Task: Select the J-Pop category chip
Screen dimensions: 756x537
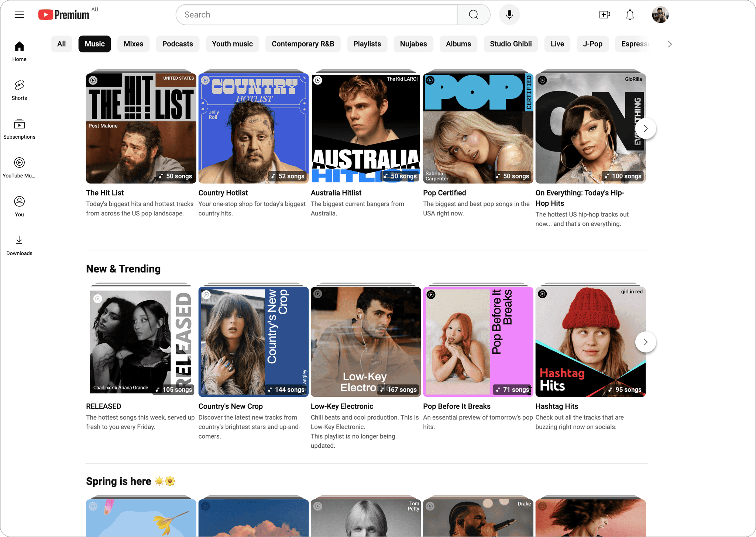Action: pyautogui.click(x=592, y=44)
